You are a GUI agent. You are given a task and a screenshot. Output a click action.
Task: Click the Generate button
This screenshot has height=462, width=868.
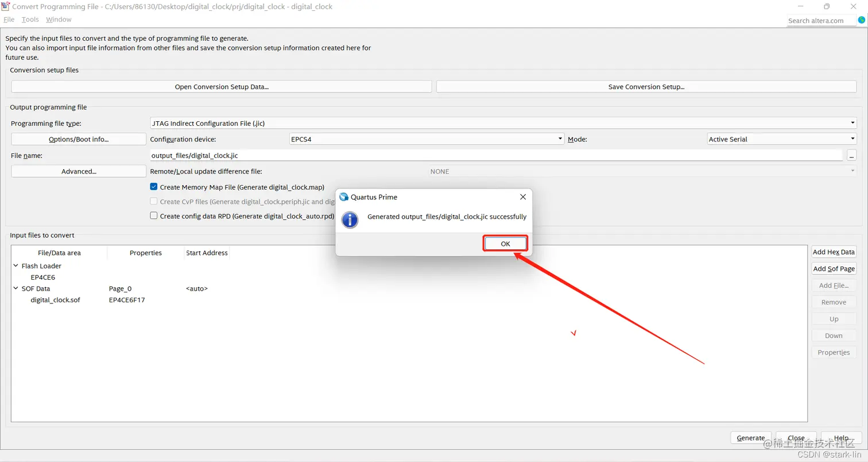751,438
